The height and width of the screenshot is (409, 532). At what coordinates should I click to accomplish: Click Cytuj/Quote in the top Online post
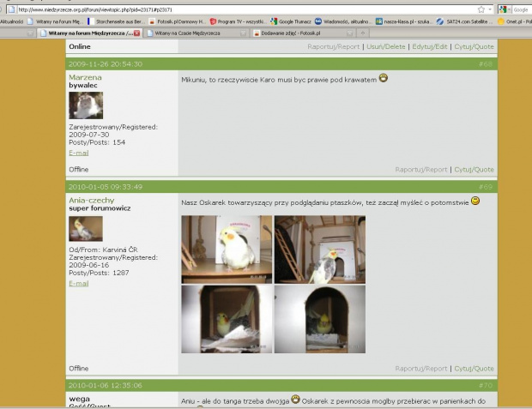[x=474, y=47]
